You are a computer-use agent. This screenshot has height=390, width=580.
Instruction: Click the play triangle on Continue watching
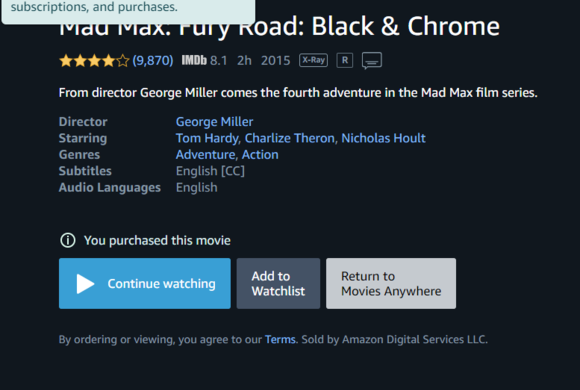click(85, 284)
